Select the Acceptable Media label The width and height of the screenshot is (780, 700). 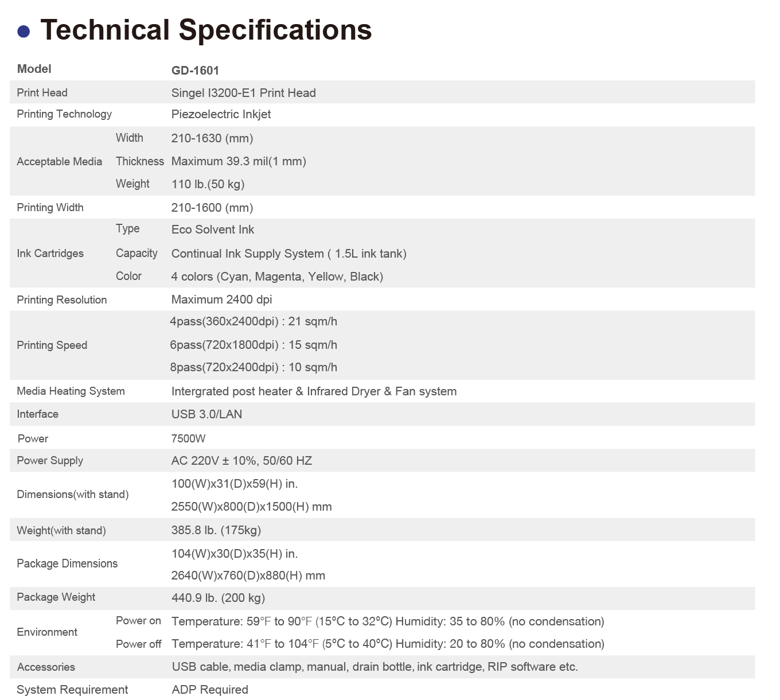coord(59,162)
